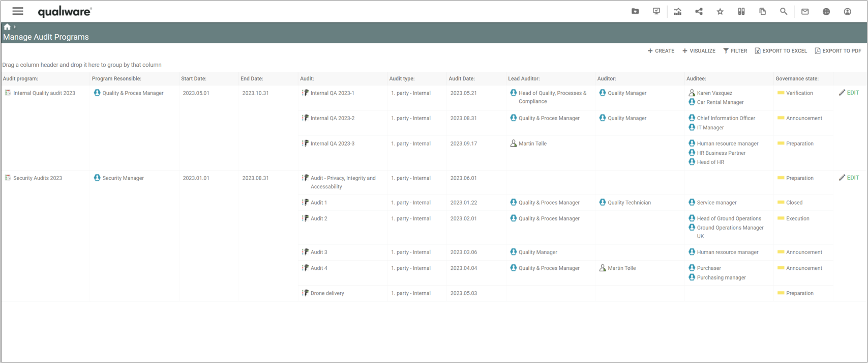Open the Internal QA 2023-2 audit
This screenshot has width=868, height=363.
333,118
